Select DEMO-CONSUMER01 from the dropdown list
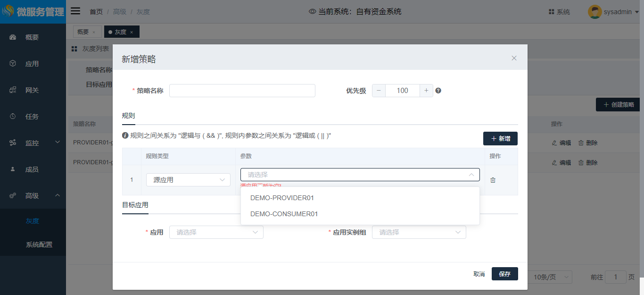The width and height of the screenshot is (644, 295). click(x=284, y=214)
